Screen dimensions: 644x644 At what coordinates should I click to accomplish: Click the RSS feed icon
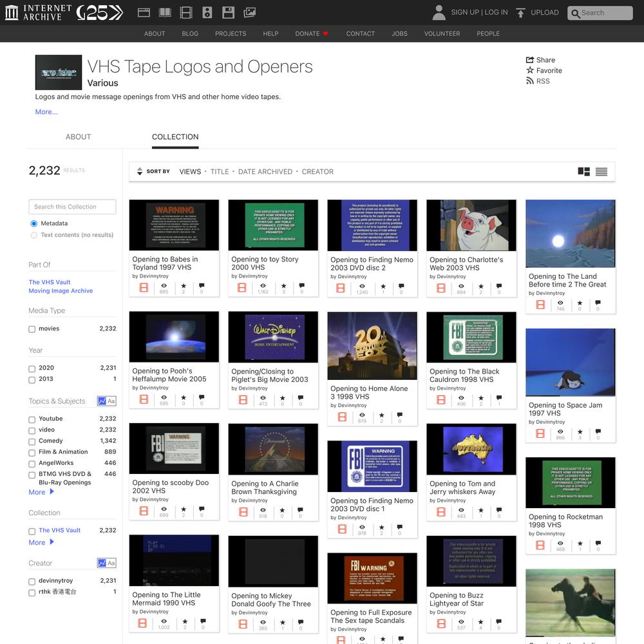(x=530, y=81)
